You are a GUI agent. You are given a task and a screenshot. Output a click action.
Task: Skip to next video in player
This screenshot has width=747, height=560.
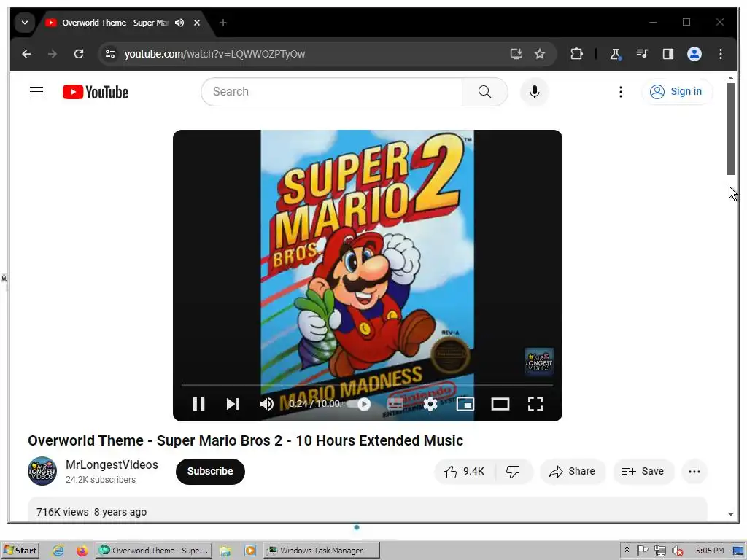[x=233, y=404]
